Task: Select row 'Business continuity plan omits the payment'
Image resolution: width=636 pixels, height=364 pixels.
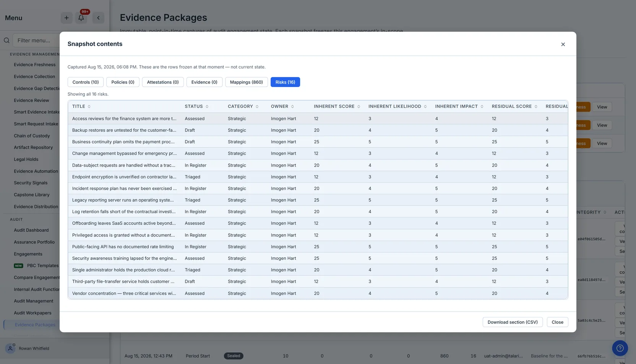Action: [318, 142]
